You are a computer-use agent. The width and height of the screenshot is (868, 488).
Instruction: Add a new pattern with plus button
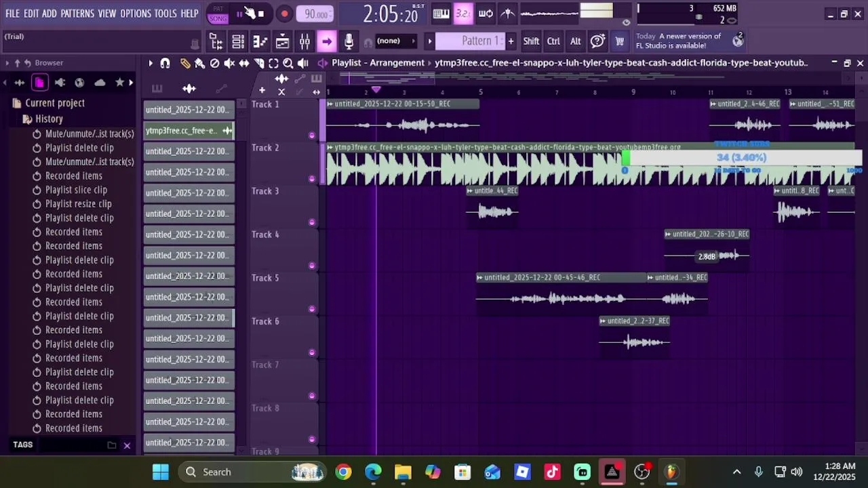(511, 41)
